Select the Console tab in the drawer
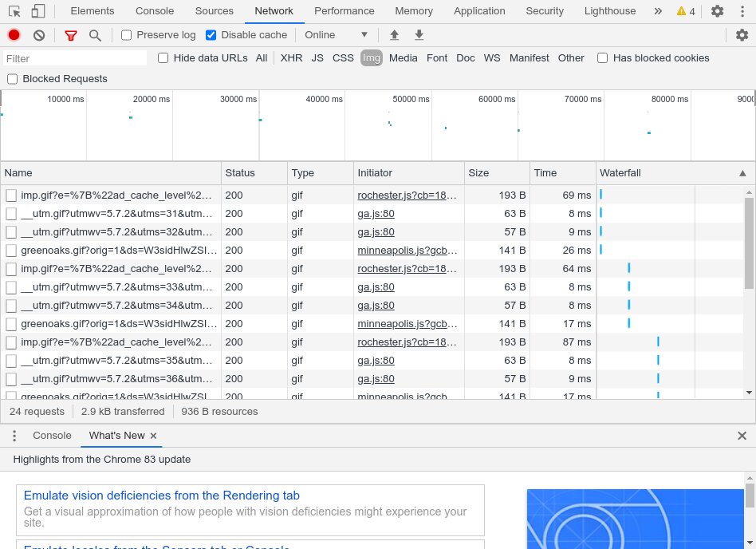 52,436
